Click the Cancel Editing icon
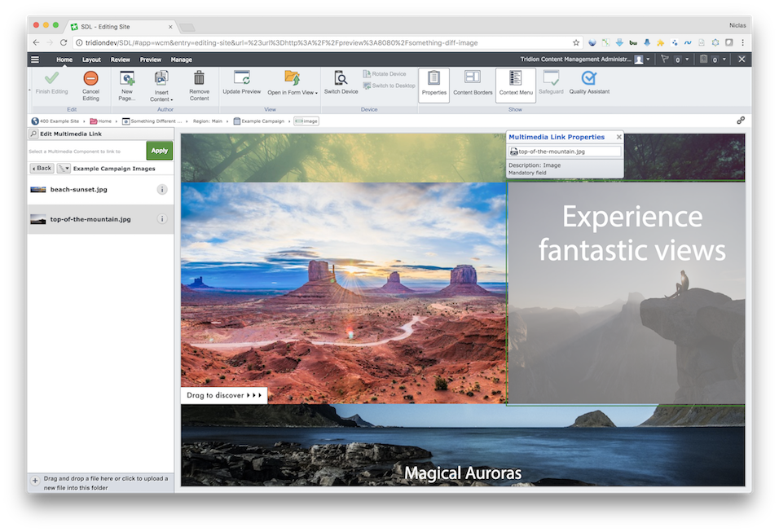This screenshot has width=779, height=532. coord(90,79)
